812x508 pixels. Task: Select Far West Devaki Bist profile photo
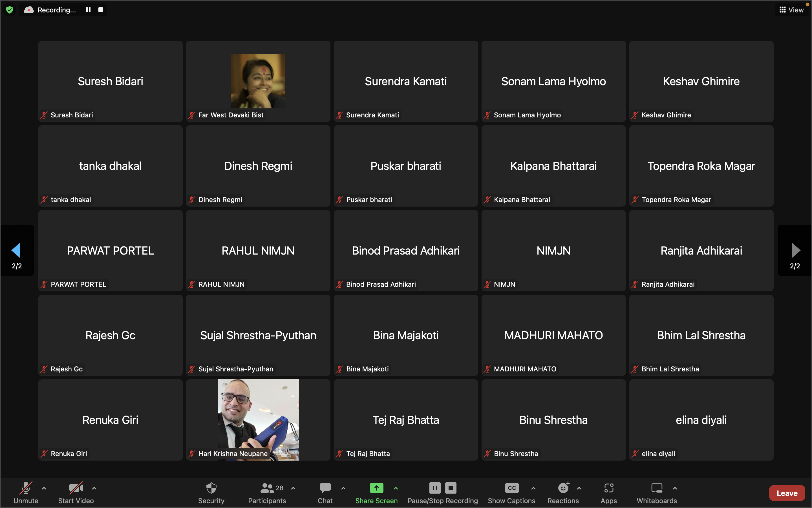(258, 81)
